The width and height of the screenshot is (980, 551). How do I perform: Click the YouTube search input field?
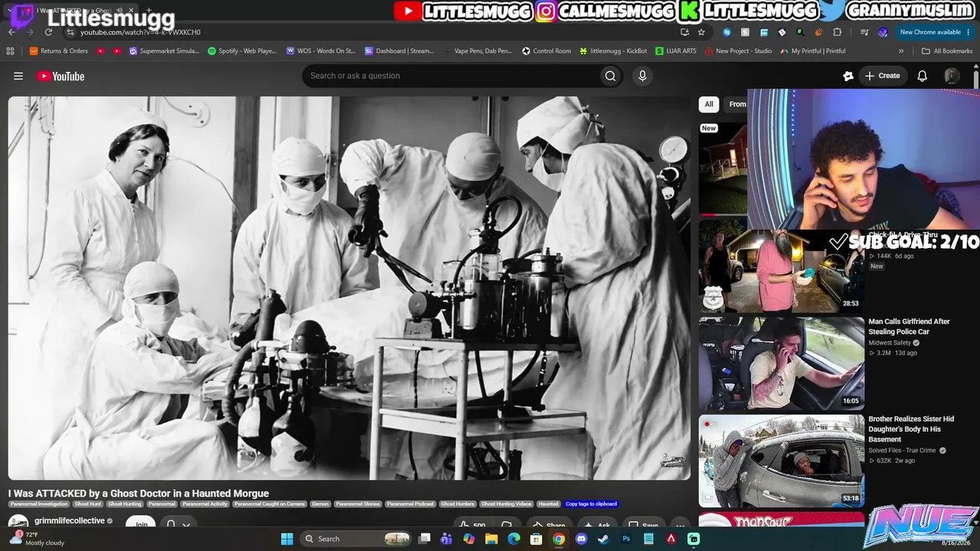point(452,76)
